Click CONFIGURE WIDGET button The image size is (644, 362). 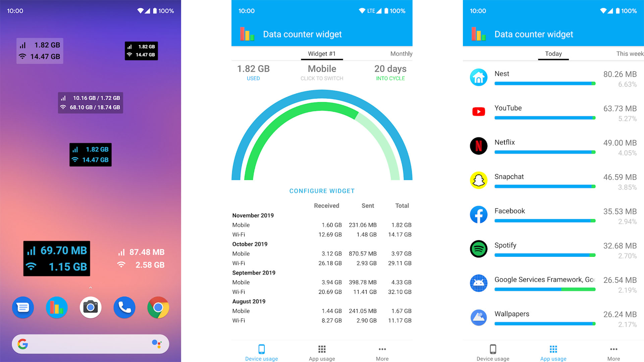[x=322, y=190]
